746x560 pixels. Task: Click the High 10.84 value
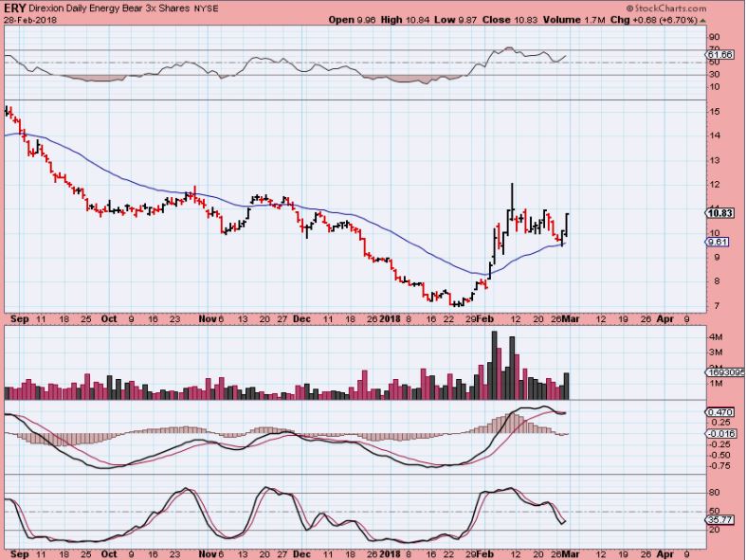pyautogui.click(x=406, y=20)
